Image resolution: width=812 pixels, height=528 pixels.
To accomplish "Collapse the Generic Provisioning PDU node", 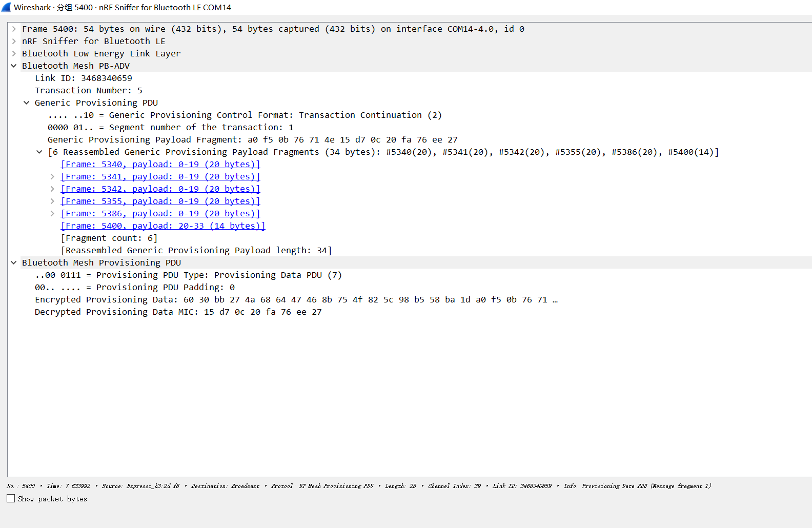I will click(x=27, y=103).
